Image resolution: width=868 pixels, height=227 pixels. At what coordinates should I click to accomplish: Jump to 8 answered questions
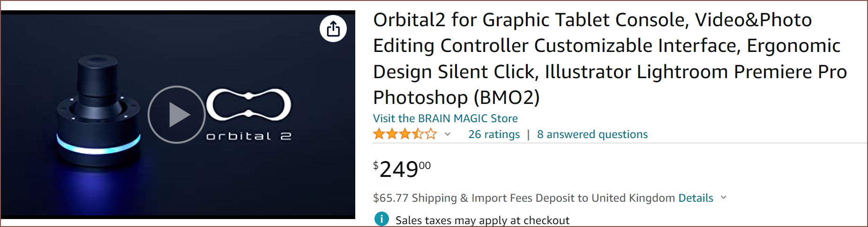(x=592, y=134)
